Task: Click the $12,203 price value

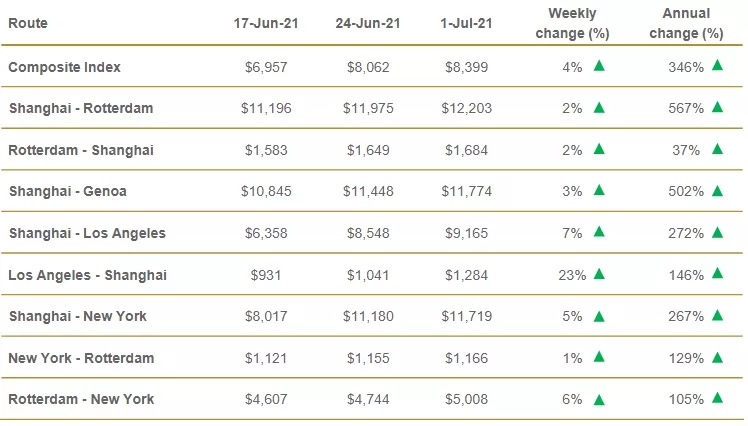Action: [467, 108]
